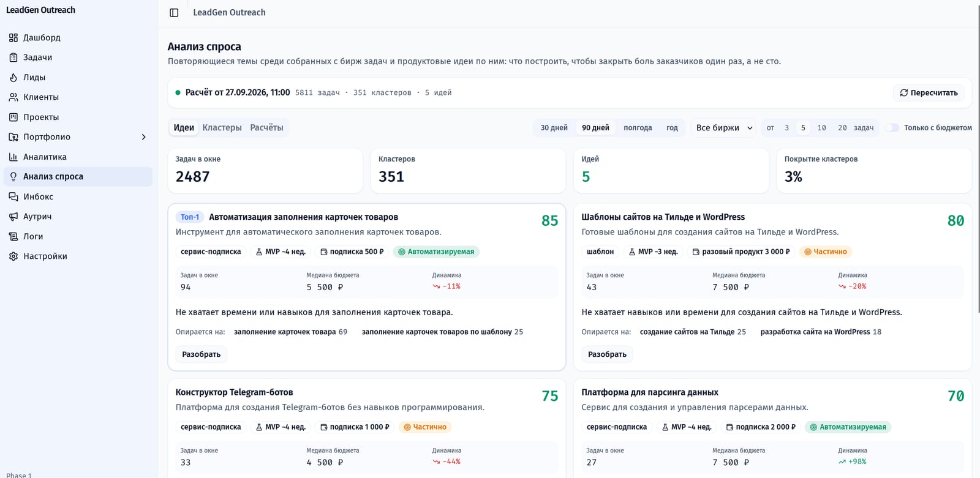Screen dimensions: 980x478
Task: Click the Аутрич megaphone icon
Action: (x=13, y=217)
